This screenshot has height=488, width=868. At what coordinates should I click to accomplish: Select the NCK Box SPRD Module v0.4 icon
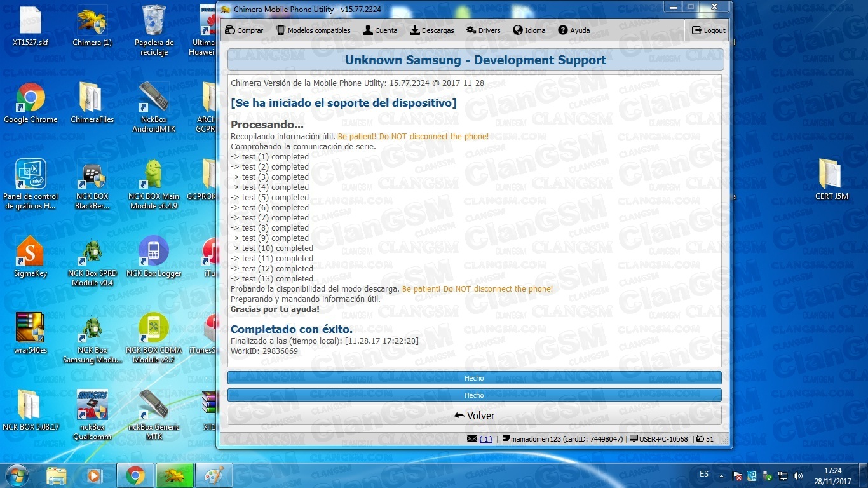tap(92, 262)
